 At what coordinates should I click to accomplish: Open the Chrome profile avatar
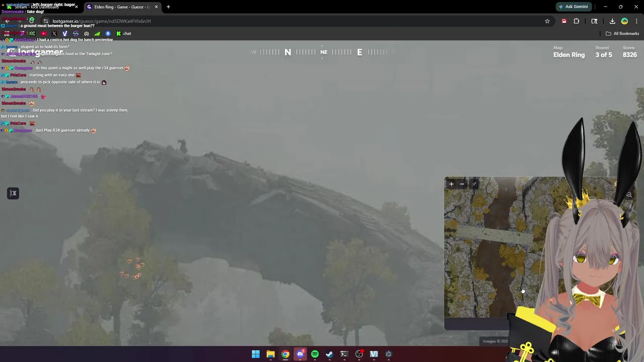click(x=624, y=21)
